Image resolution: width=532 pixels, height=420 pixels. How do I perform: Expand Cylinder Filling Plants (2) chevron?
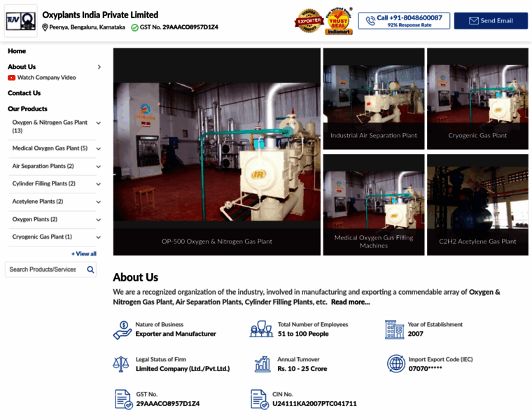(99, 184)
